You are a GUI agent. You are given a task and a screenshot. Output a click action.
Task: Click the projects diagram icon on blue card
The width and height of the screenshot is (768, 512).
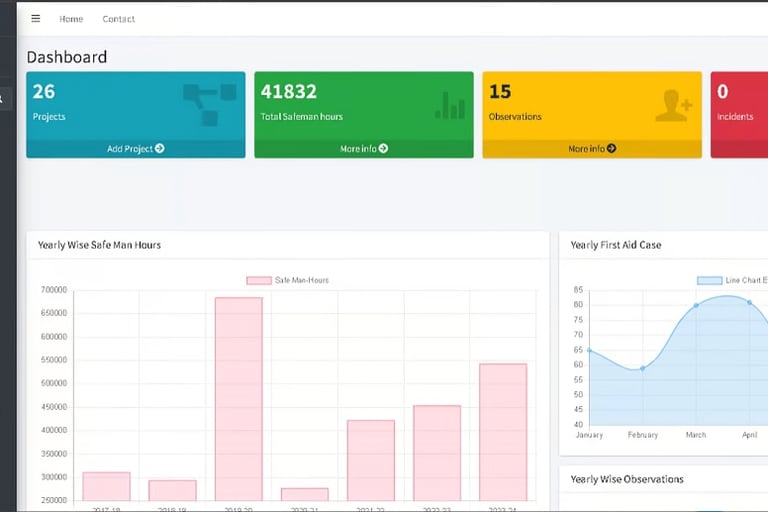[x=210, y=104]
